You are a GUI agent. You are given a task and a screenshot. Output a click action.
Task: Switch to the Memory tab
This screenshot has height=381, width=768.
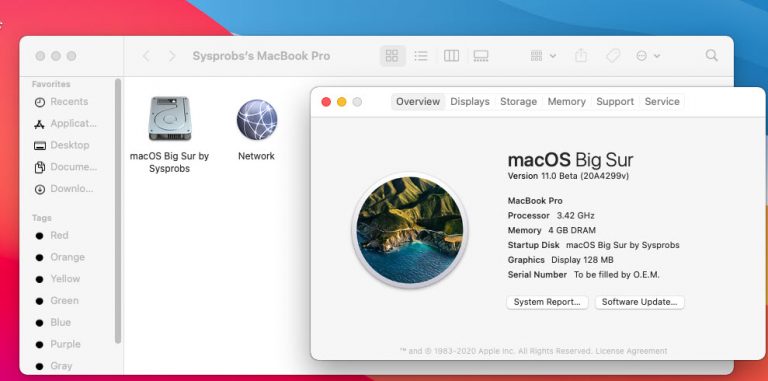[566, 102]
